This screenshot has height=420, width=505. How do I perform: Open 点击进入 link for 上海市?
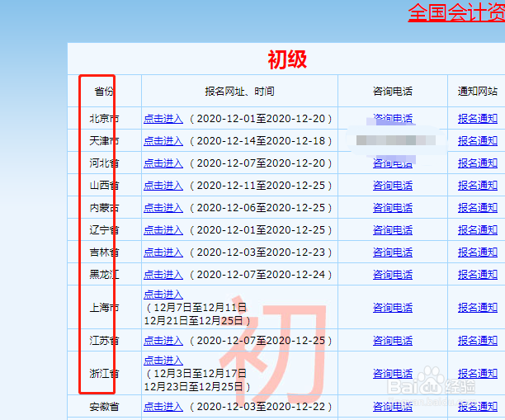[163, 295]
